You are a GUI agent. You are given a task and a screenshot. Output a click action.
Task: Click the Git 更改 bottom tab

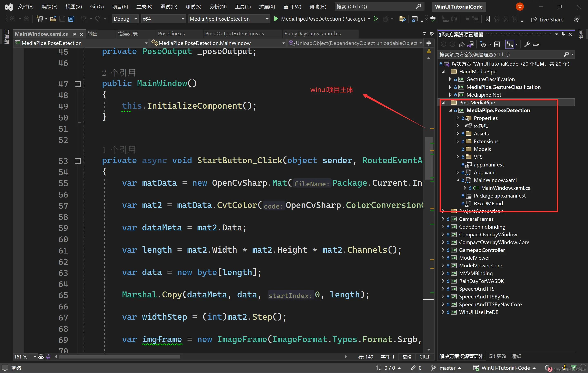[x=497, y=356]
